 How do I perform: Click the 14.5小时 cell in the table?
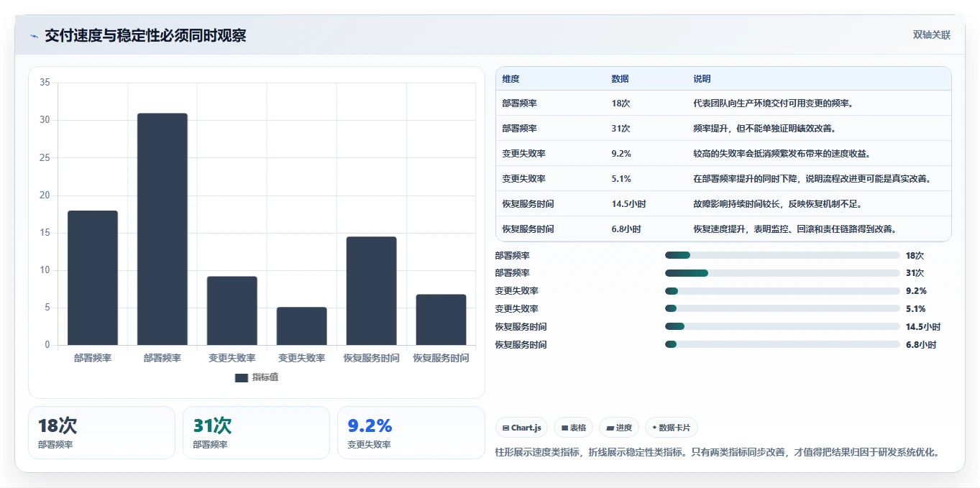pos(629,204)
